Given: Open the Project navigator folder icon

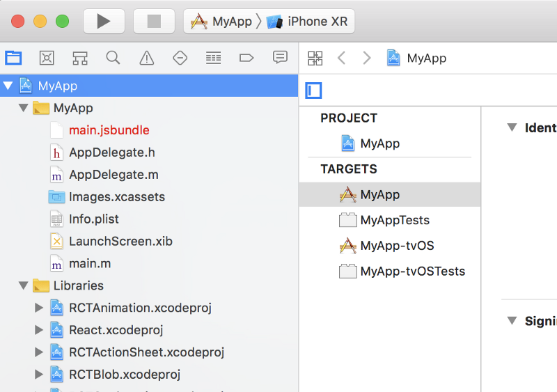Looking at the screenshot, I should [13, 58].
